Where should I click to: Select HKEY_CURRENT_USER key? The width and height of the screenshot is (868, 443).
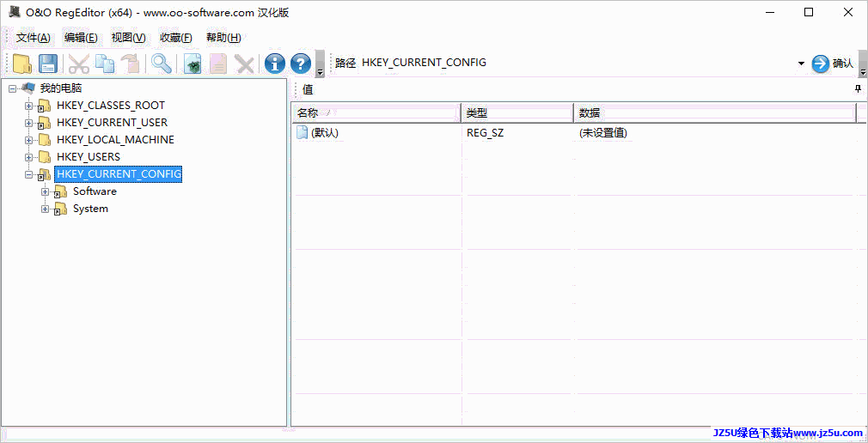pos(112,122)
